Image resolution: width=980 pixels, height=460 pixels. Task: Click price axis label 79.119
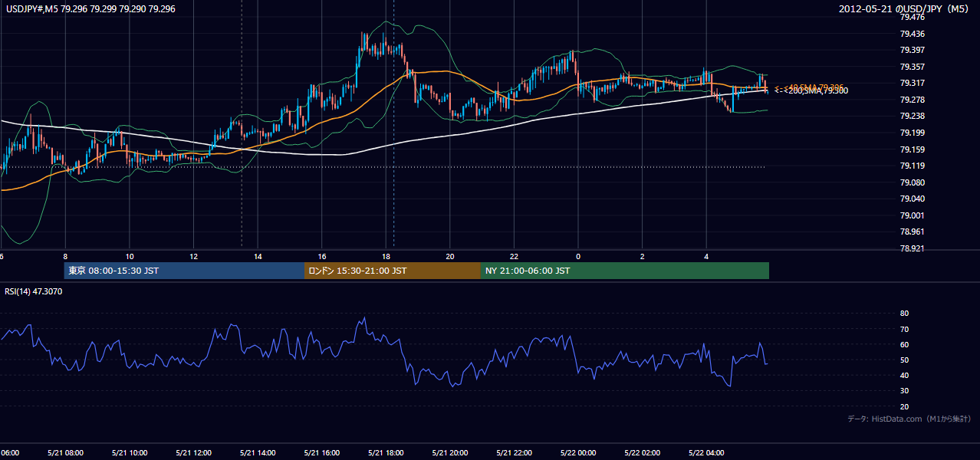pos(912,166)
